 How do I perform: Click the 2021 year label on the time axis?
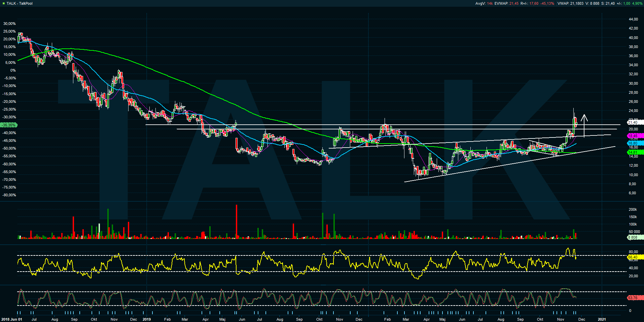(602, 319)
